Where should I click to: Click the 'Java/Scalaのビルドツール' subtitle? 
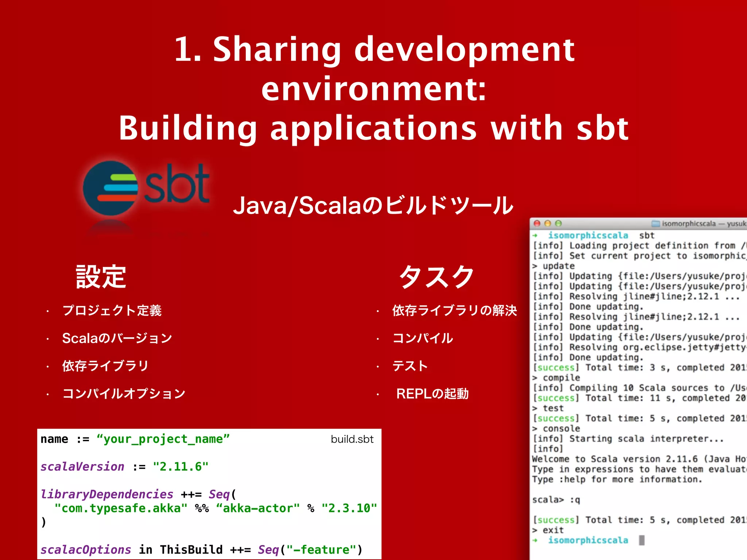[373, 206]
